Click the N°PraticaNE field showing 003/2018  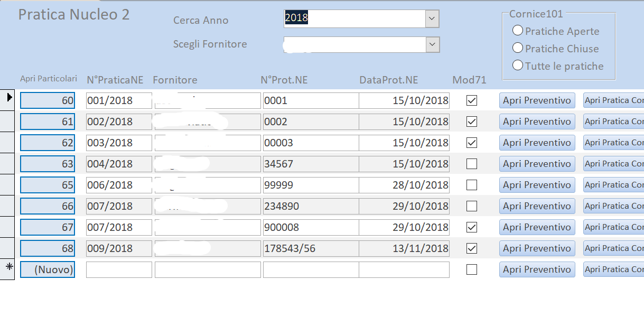point(119,143)
